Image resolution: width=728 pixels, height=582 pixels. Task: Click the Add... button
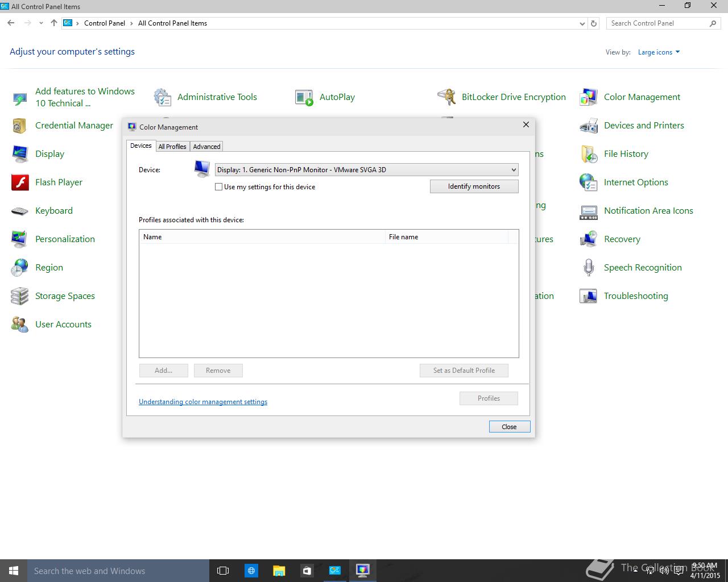pos(163,371)
